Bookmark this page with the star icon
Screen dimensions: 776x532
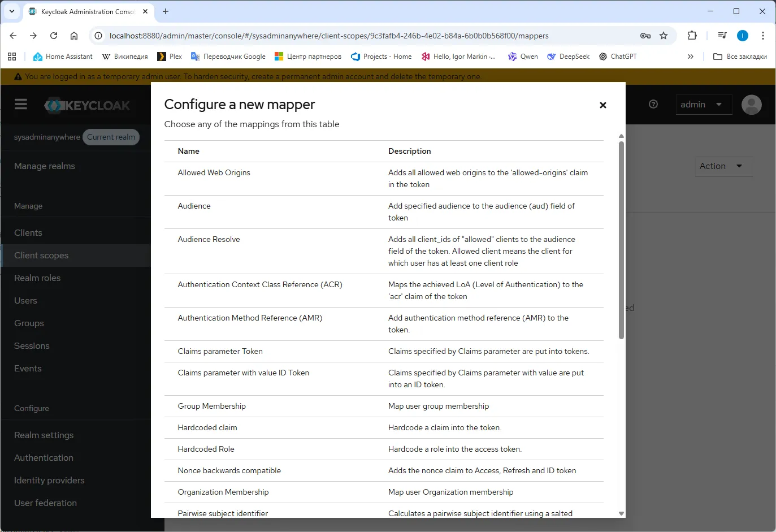point(664,36)
